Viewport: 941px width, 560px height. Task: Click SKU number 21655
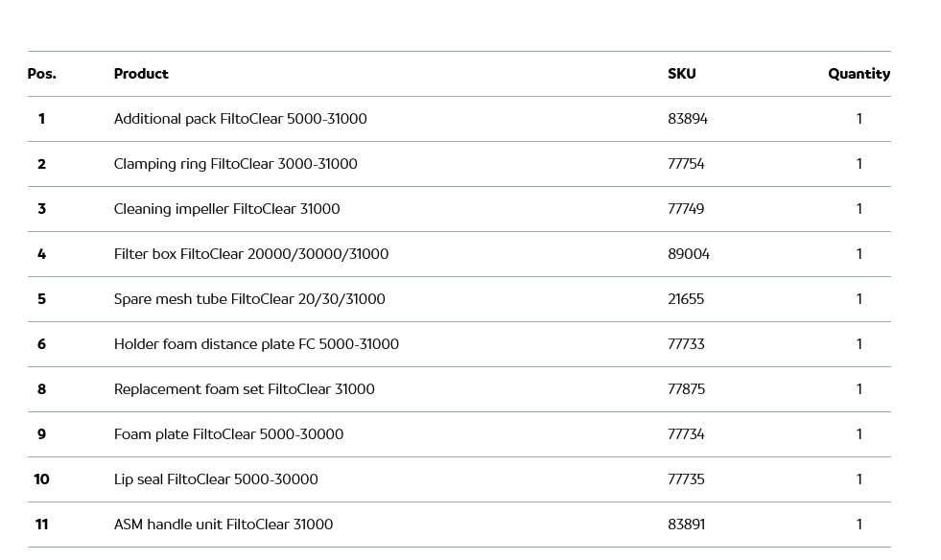[x=685, y=299]
